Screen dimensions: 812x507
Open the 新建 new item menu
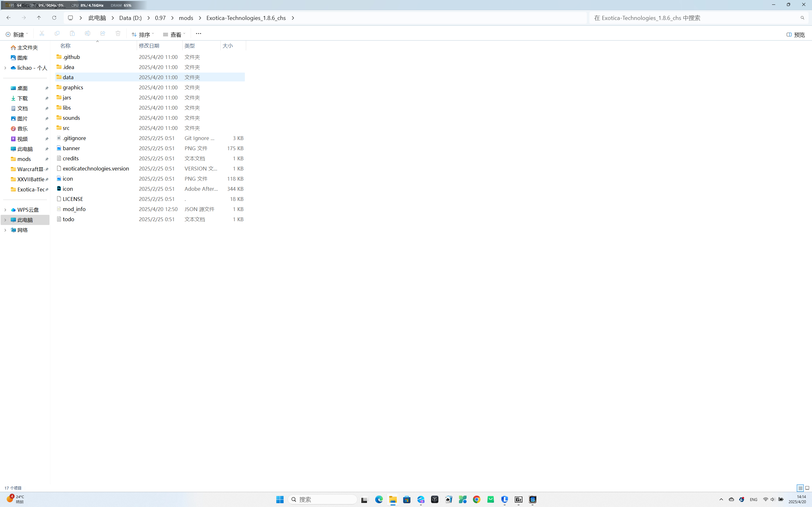pos(17,35)
